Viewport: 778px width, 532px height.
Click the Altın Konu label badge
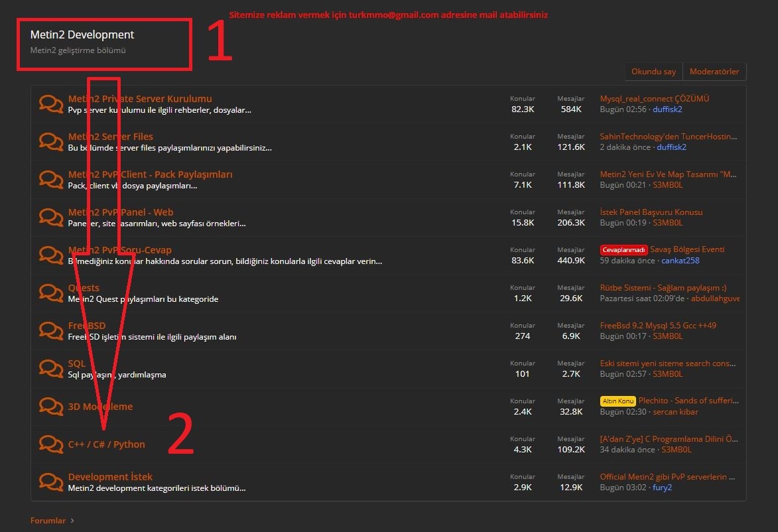[x=617, y=401]
